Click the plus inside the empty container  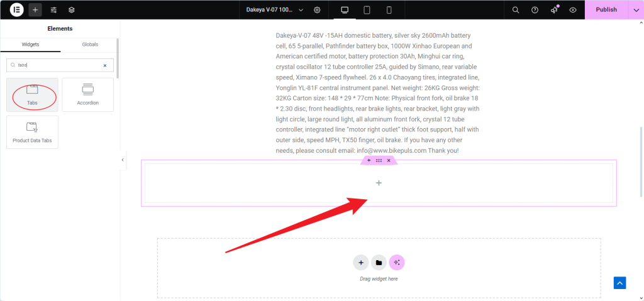(x=379, y=183)
